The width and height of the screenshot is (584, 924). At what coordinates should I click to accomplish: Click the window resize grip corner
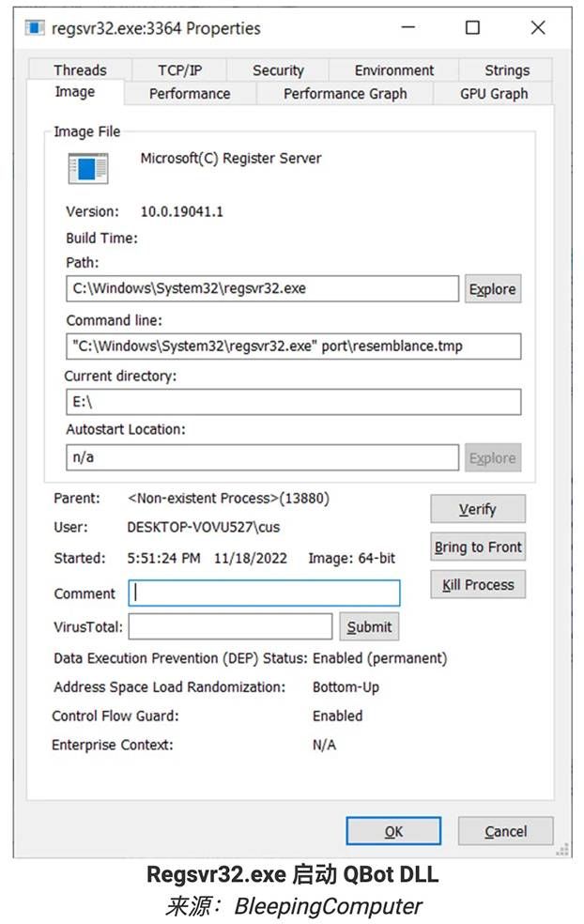click(562, 849)
